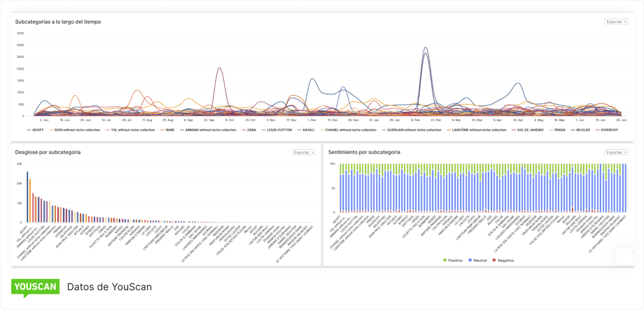Screen dimensions: 644x310
Task: Toggle RARE legend entry
Action: (x=167, y=130)
